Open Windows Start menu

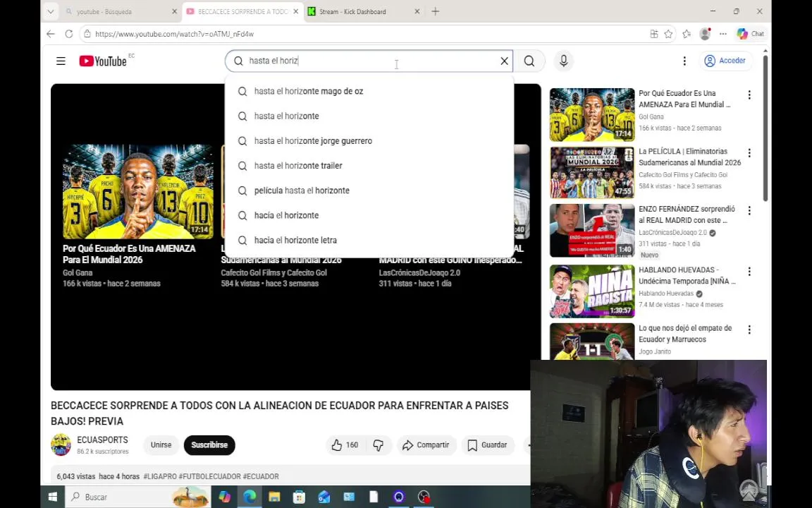click(52, 497)
